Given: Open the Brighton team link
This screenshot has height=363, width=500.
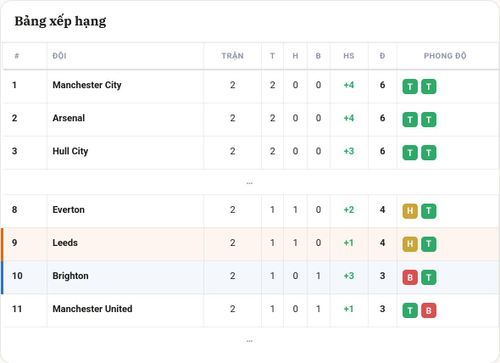Looking at the screenshot, I should pyautogui.click(x=70, y=276).
